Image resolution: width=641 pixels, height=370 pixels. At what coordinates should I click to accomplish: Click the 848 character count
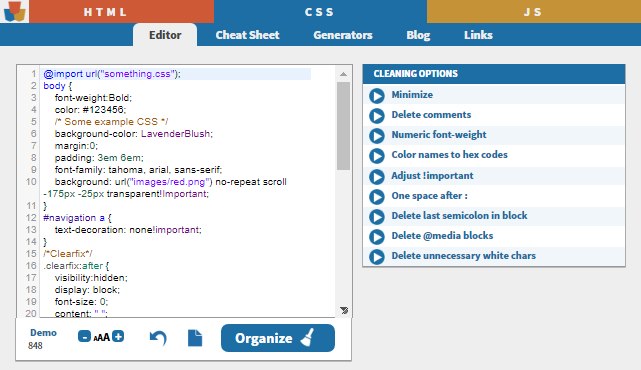(35, 346)
